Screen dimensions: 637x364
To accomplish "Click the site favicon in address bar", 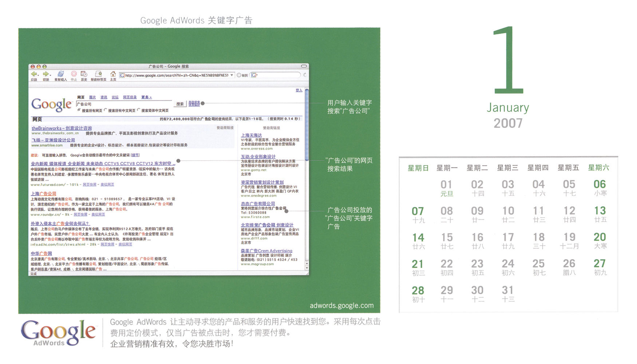I will click(122, 75).
